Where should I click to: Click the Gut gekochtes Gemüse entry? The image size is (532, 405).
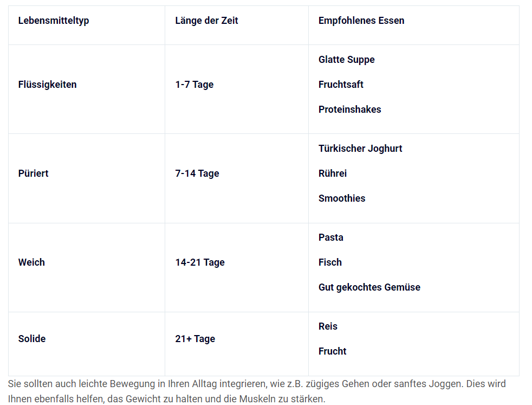pos(369,287)
